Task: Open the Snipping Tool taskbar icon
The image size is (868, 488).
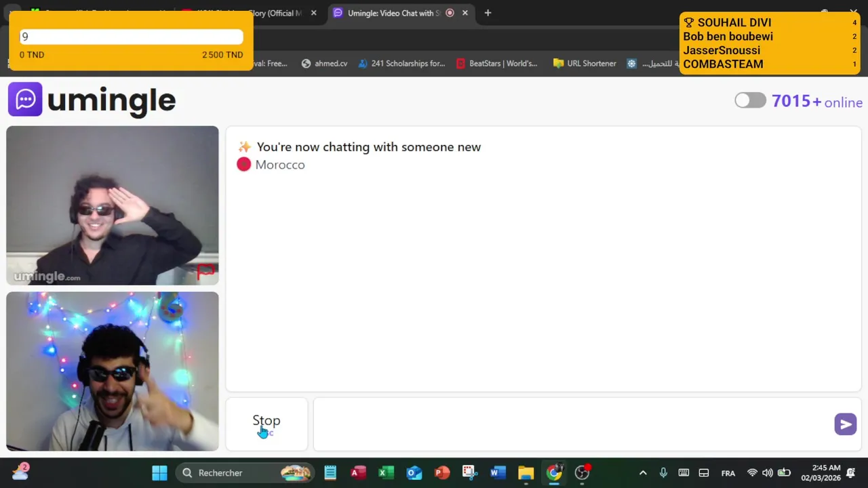Action: [x=469, y=473]
